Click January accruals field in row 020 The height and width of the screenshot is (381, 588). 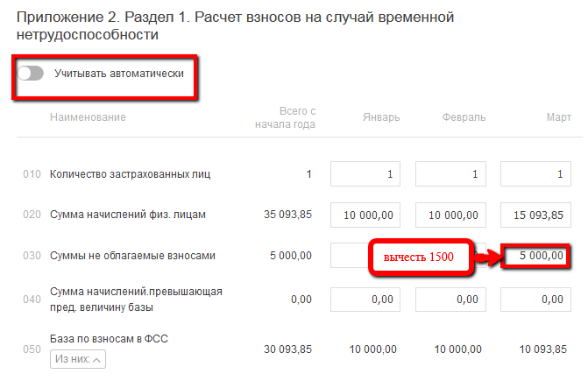(366, 215)
